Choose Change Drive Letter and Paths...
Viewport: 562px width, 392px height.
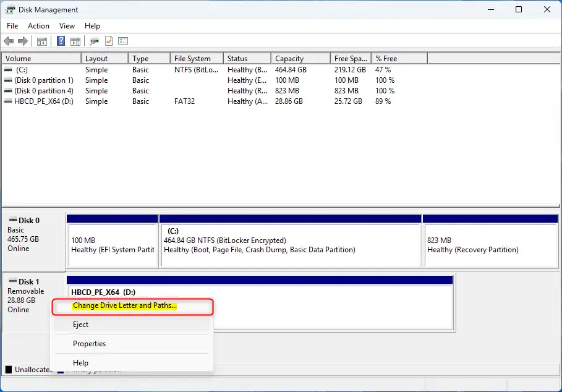point(132,307)
